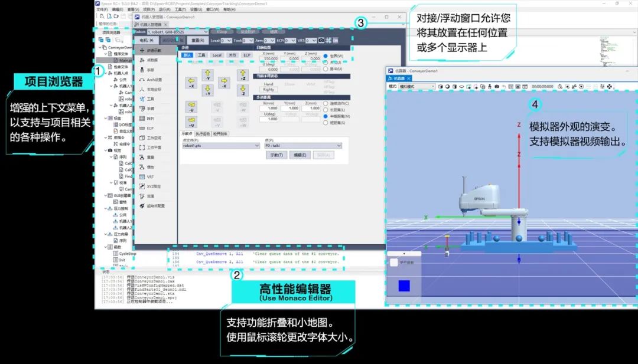Image resolution: width=638 pixels, height=364 pixels.
Task: Toggle the checkbox in the simulator overlay panel
Action: [x=394, y=263]
